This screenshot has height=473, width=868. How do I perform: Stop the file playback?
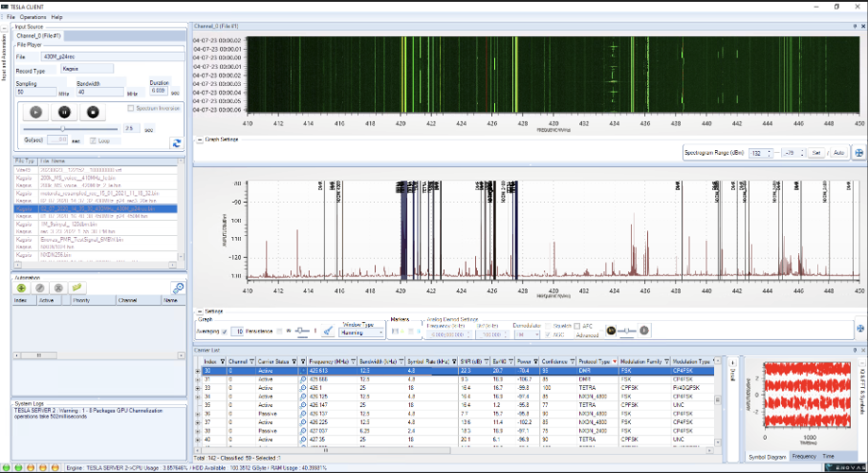pos(93,111)
